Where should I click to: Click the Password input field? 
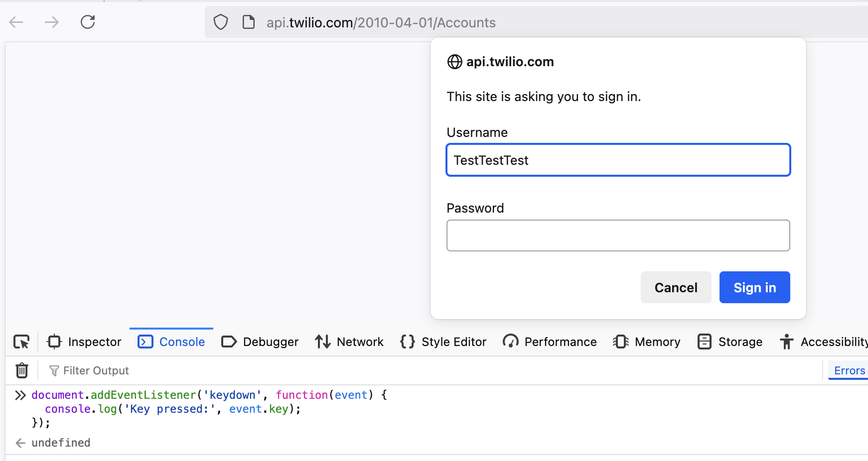(x=618, y=235)
